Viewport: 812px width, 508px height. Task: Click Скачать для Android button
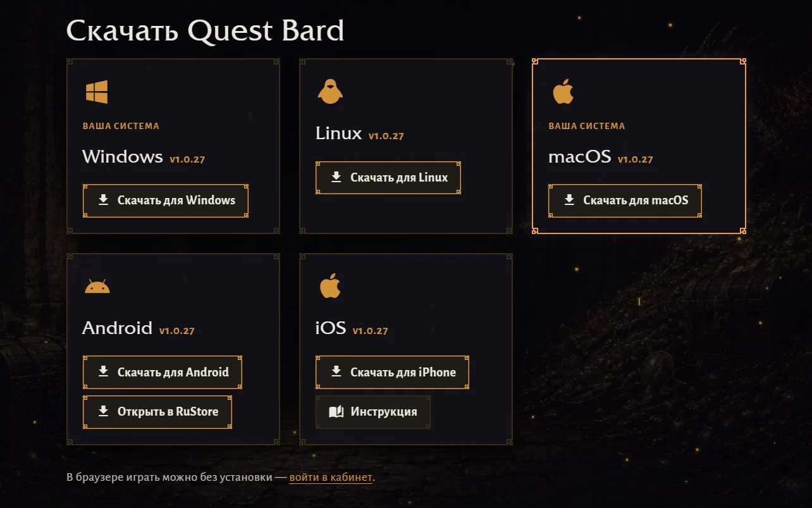163,372
